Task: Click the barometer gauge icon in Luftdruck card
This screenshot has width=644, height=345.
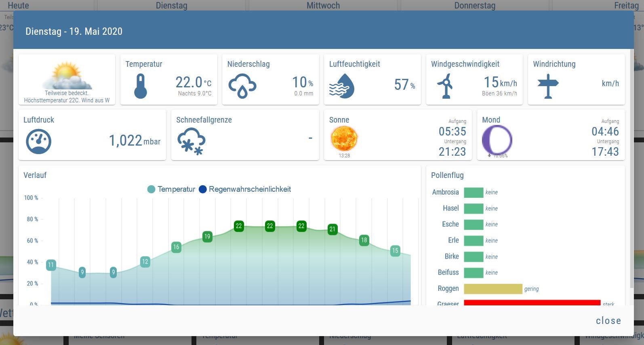Action: point(39,142)
